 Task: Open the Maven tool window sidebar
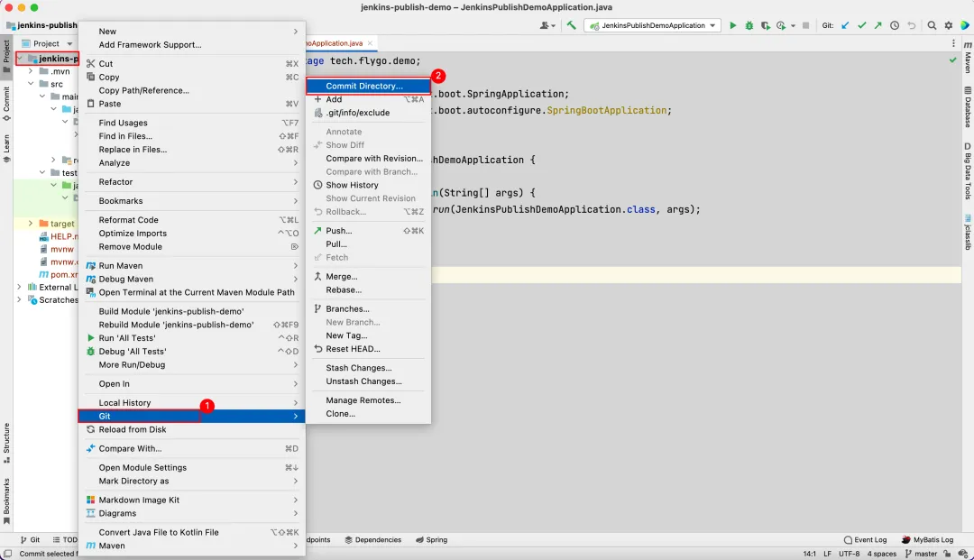[x=968, y=58]
